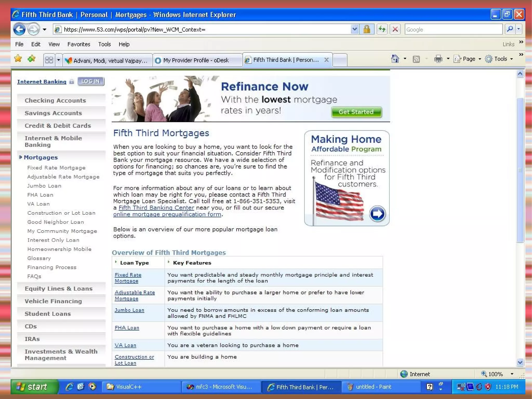Click the security padlock icon

(367, 29)
